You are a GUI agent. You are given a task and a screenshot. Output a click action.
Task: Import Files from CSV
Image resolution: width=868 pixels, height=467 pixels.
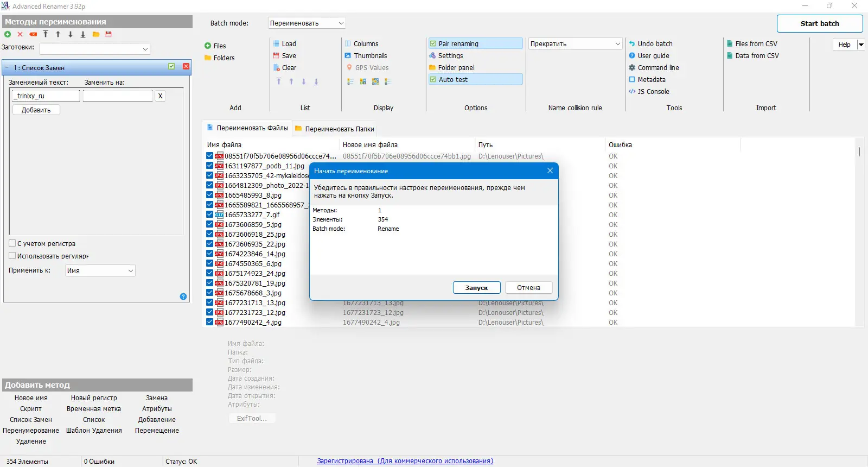coord(752,44)
